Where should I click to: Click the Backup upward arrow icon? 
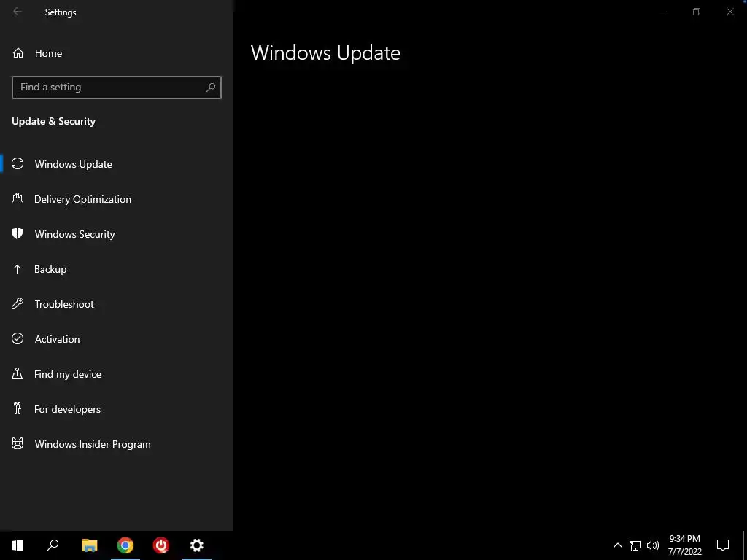[18, 268]
